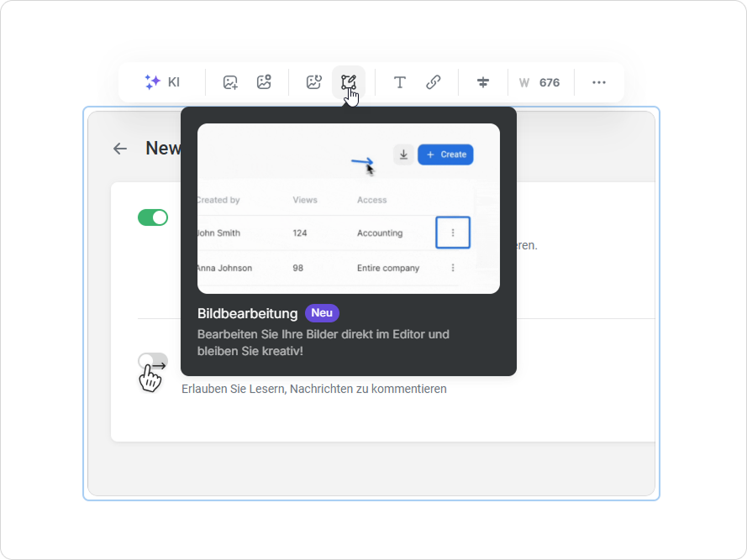Click the download icon beside Create
Image resolution: width=747 pixels, height=560 pixels.
[x=403, y=154]
